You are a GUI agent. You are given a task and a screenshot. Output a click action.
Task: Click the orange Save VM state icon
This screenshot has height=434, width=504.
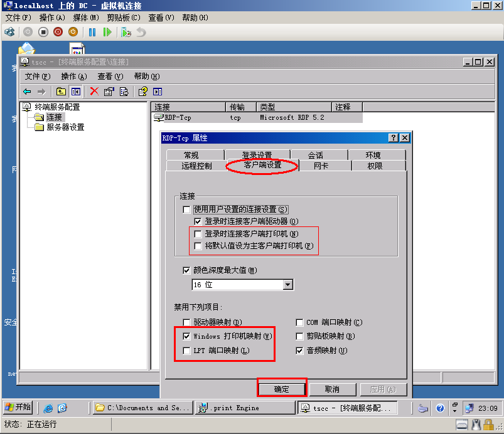(x=73, y=32)
